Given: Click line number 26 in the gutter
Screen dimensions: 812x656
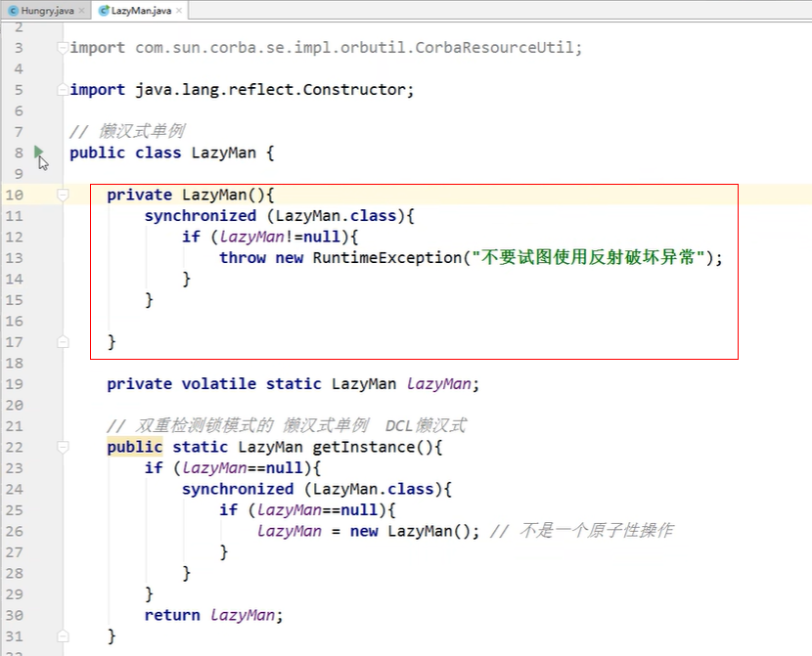Looking at the screenshot, I should coord(15,531).
